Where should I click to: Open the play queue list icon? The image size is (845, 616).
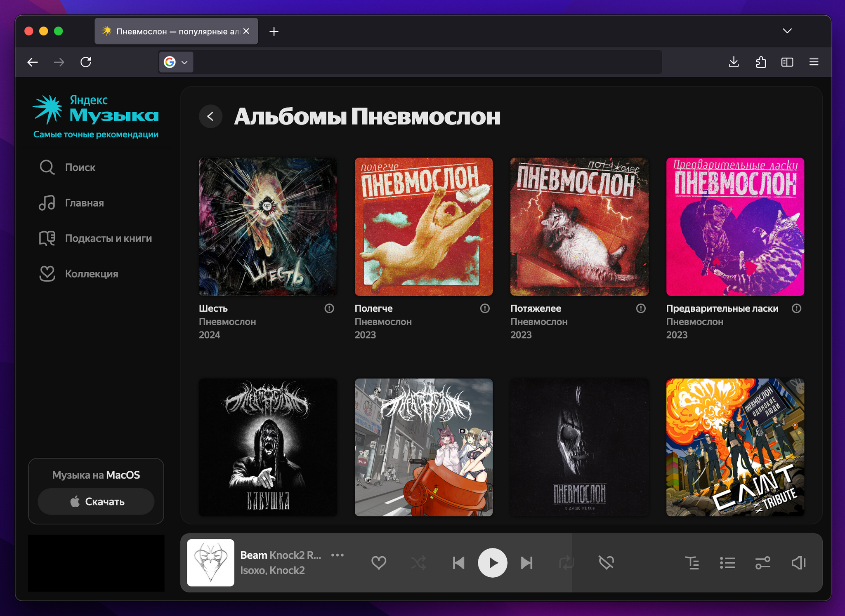[727, 563]
